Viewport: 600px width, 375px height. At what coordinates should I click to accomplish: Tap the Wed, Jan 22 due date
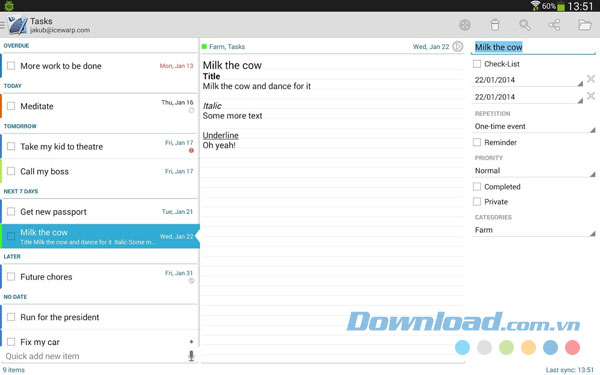(x=431, y=47)
